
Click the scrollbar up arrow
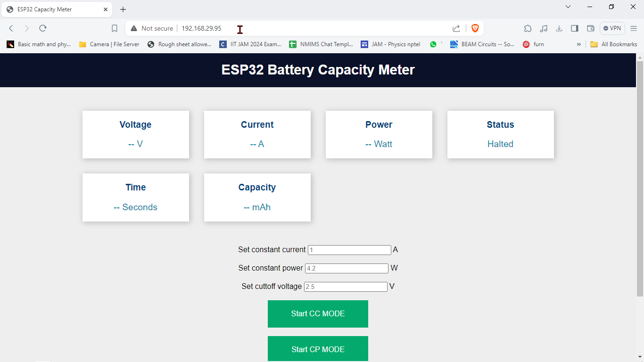coord(640,58)
